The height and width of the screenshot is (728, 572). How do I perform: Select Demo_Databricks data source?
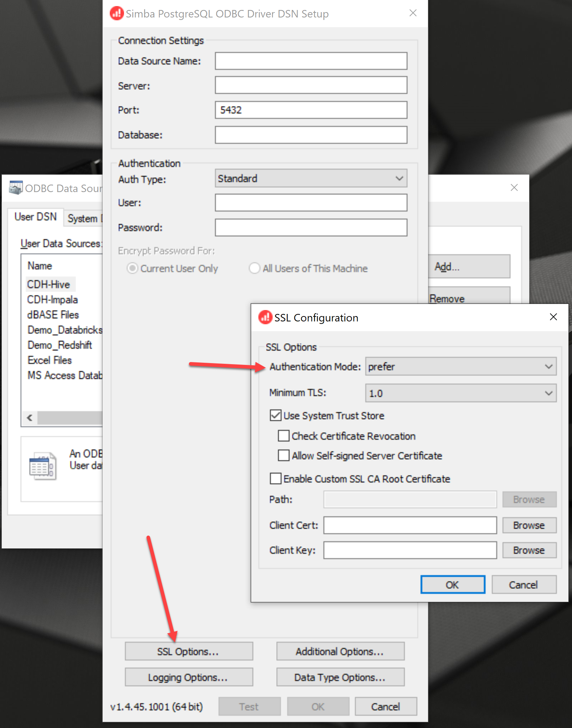[65, 330]
